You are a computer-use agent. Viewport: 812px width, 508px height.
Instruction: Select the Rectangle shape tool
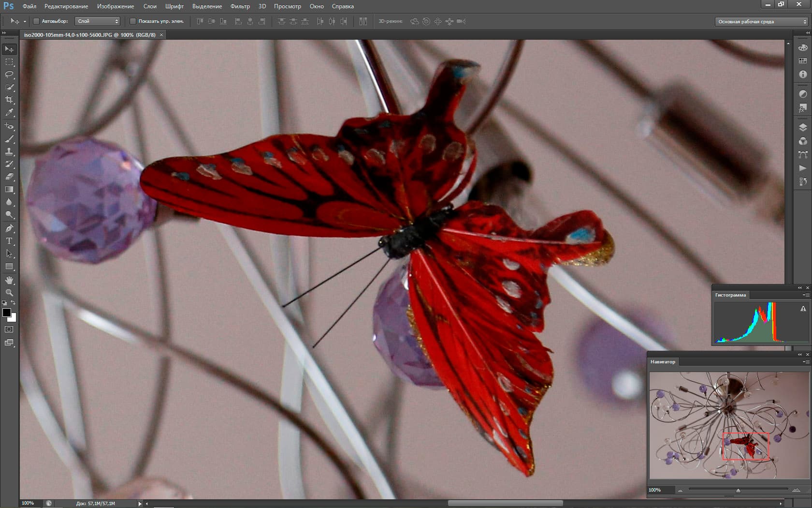[x=9, y=266]
